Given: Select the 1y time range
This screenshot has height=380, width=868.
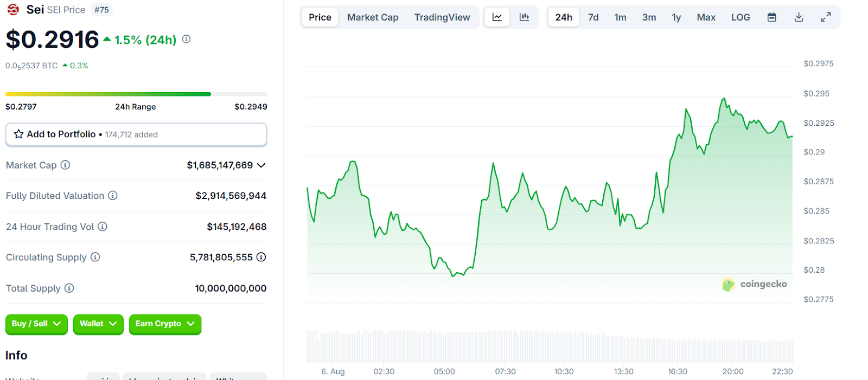Looking at the screenshot, I should pyautogui.click(x=676, y=17).
